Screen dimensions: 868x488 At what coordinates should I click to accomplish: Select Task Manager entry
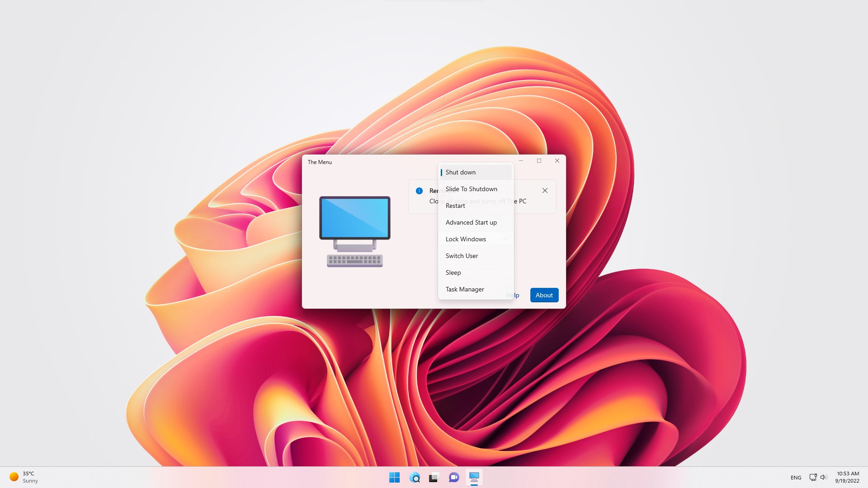[x=476, y=289]
